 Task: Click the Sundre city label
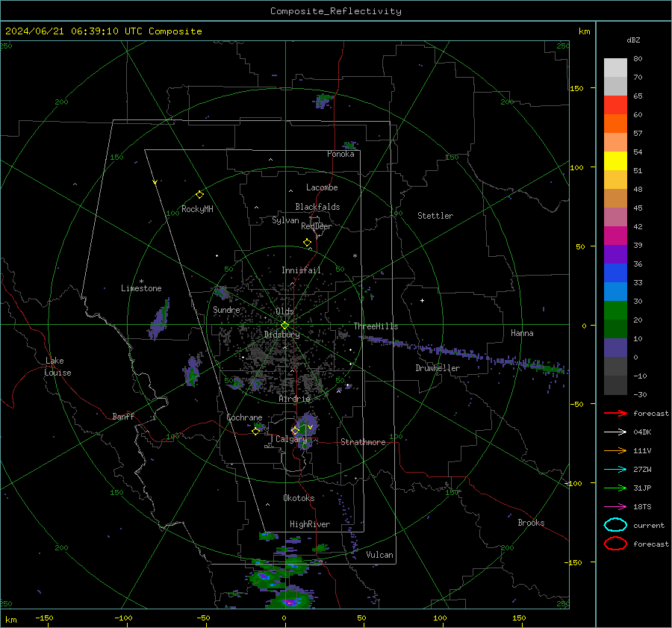(226, 309)
